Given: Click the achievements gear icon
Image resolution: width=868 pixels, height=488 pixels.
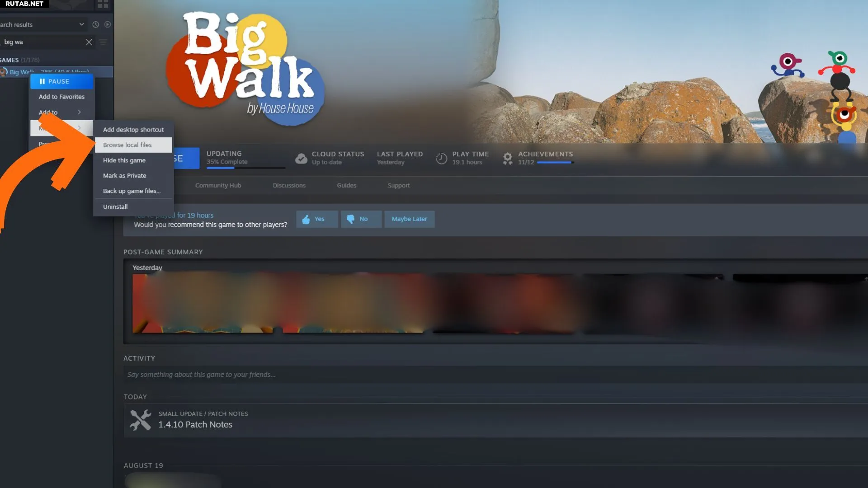Looking at the screenshot, I should (x=508, y=158).
